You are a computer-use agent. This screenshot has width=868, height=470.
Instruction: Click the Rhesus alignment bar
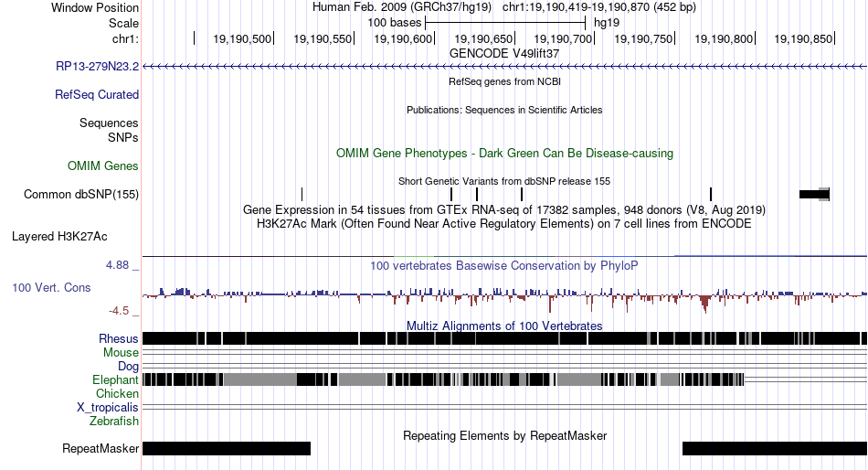pos(504,338)
